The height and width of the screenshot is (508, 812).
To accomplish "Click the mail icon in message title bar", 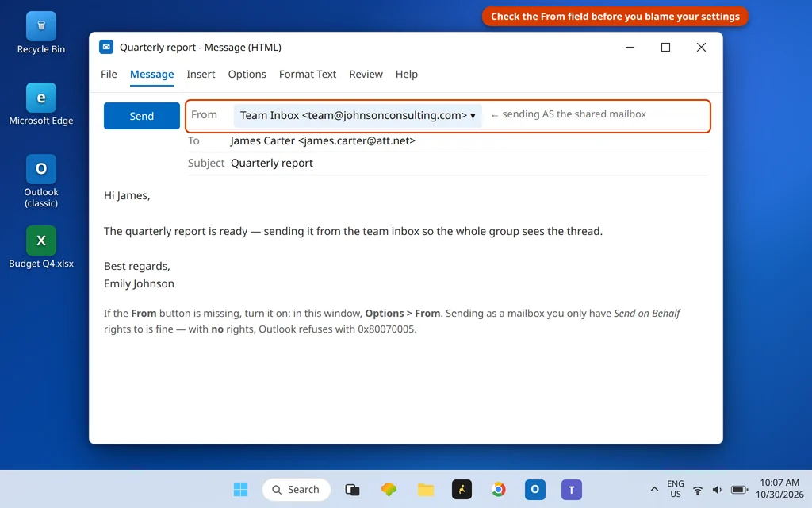I will (106, 47).
